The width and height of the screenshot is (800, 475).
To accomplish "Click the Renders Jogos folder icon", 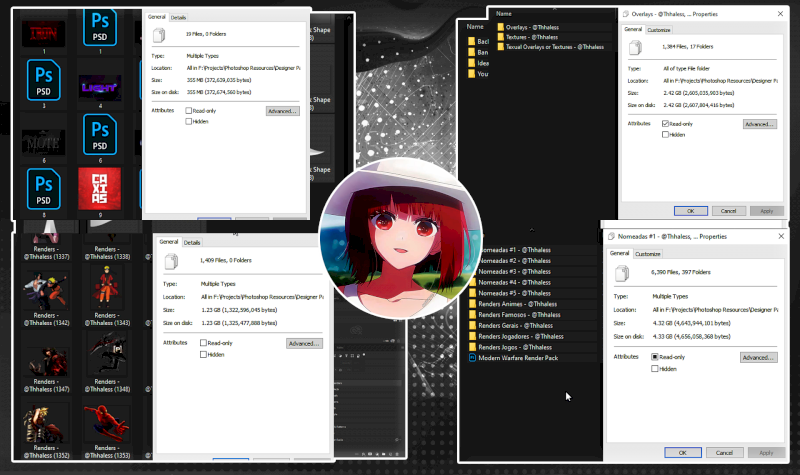I will coord(474,346).
